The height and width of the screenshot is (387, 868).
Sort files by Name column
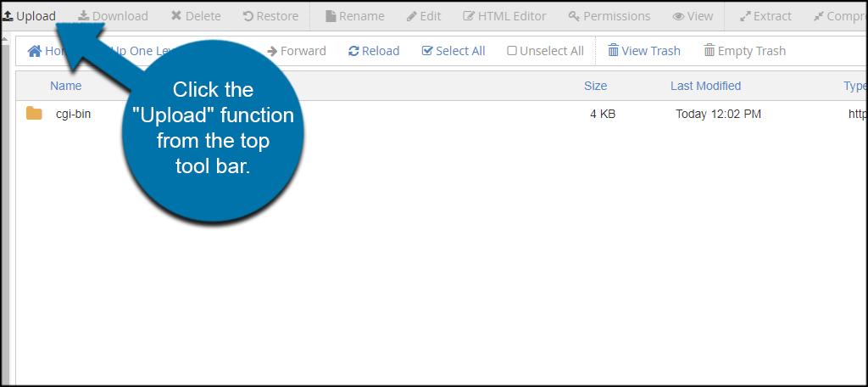click(66, 86)
